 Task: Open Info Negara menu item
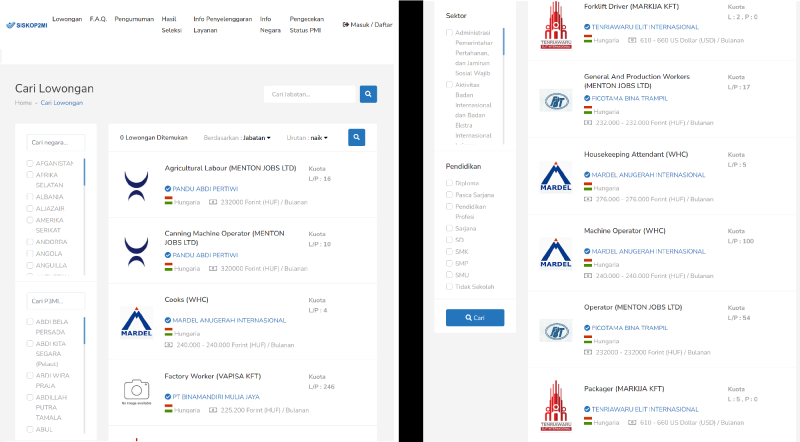point(270,24)
